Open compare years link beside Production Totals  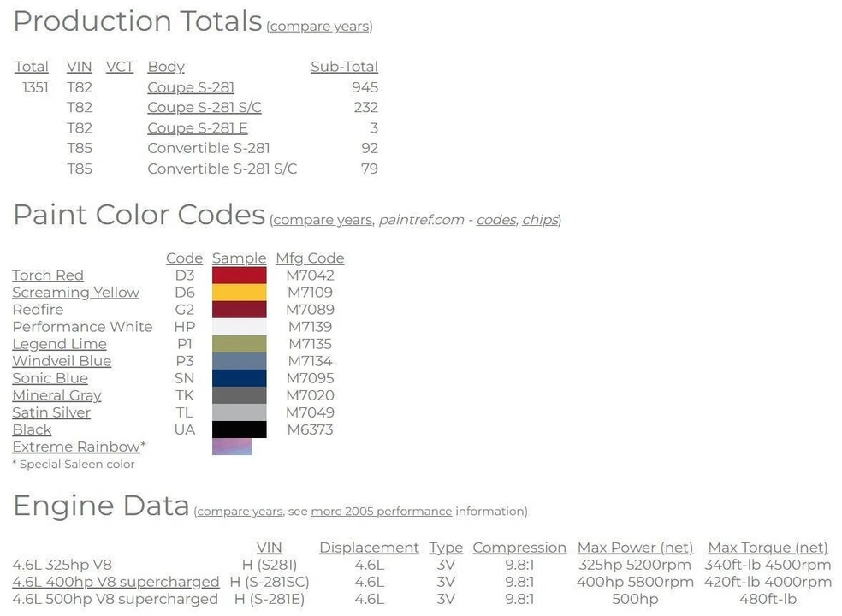tap(320, 27)
